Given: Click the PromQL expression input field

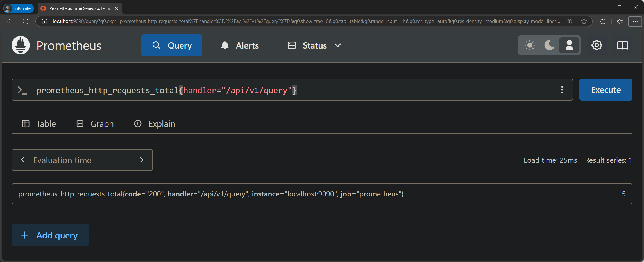Looking at the screenshot, I should [292, 90].
